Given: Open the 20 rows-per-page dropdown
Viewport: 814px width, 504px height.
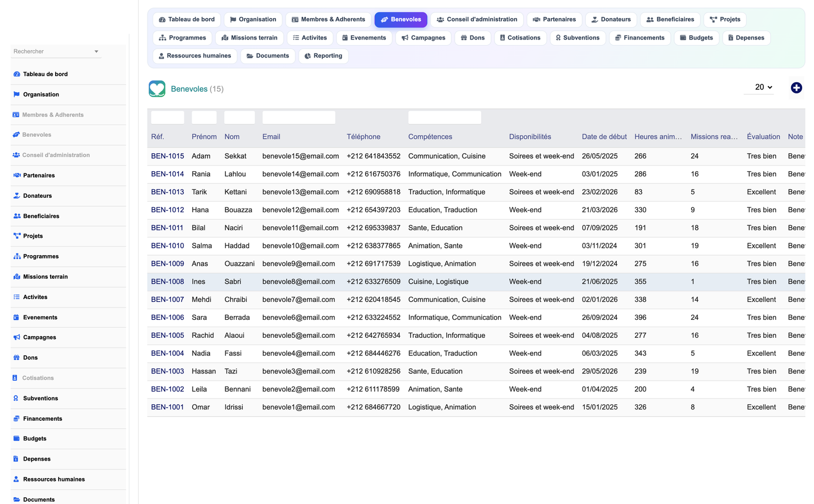Looking at the screenshot, I should 763,87.
